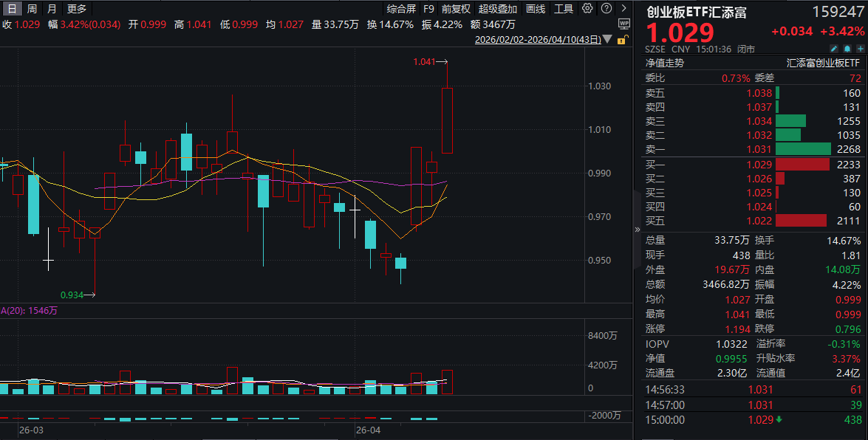Click the help question-mark icon
Viewport: 868px width, 440px height.
point(606,8)
